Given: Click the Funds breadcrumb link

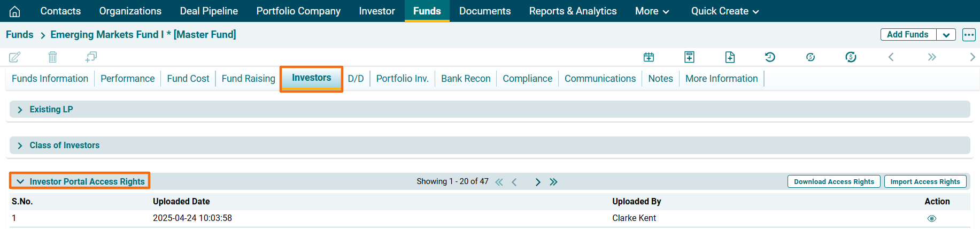Looking at the screenshot, I should [20, 35].
